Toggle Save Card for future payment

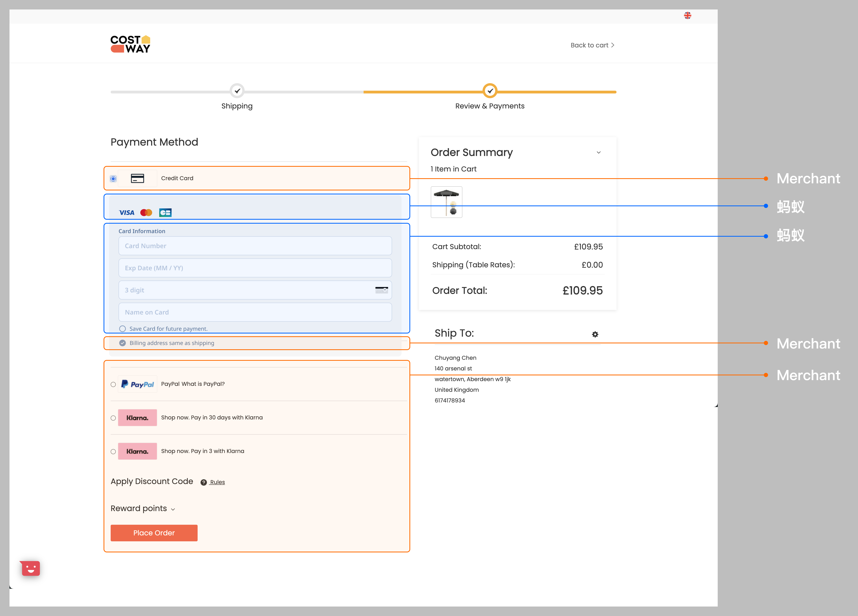coord(123,329)
